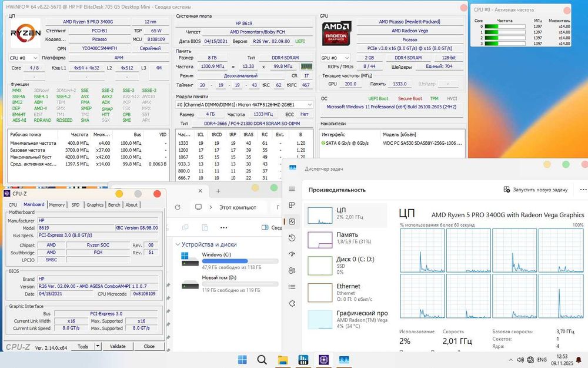Open Task Manager hamburger navigation menu

[x=292, y=189]
